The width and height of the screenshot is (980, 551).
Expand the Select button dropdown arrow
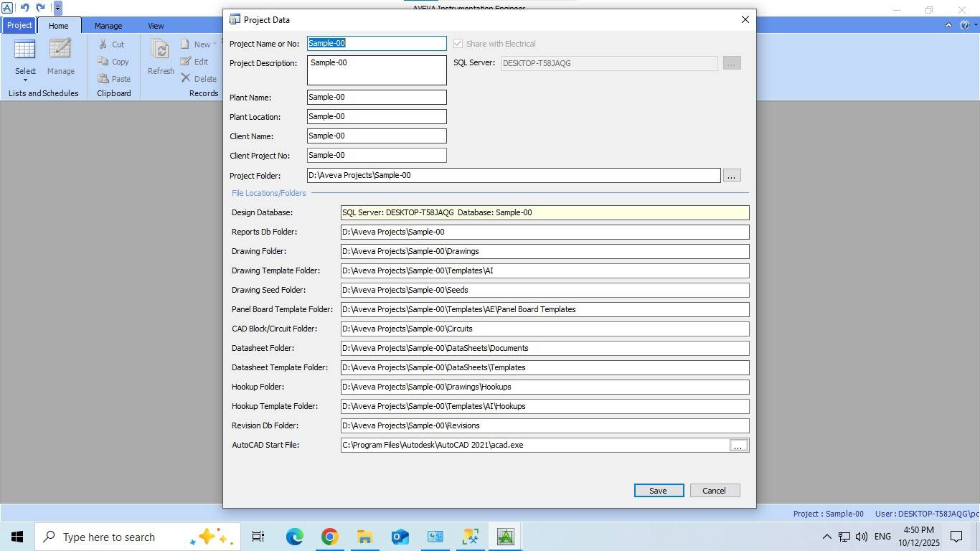pyautogui.click(x=25, y=80)
